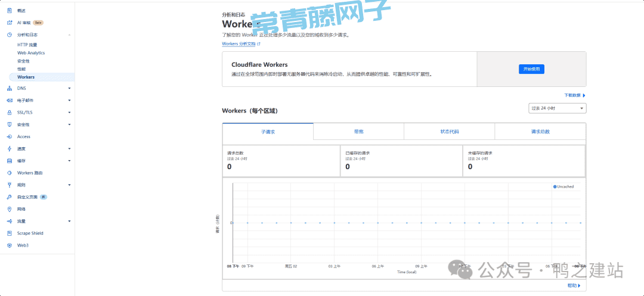Click the 缓存 storage icon
Screen dimensions: 644x296
[10, 161]
